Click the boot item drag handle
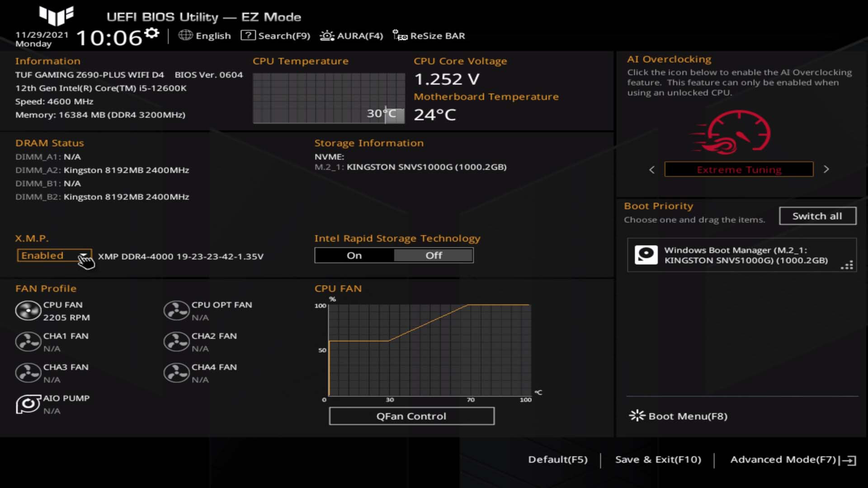This screenshot has width=868, height=488. (847, 265)
